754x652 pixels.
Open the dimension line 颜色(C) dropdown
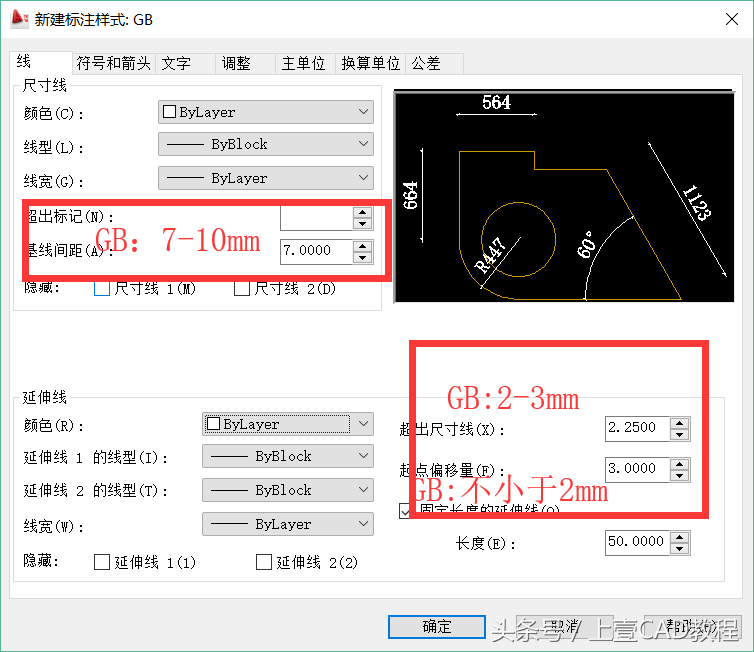pyautogui.click(x=266, y=112)
